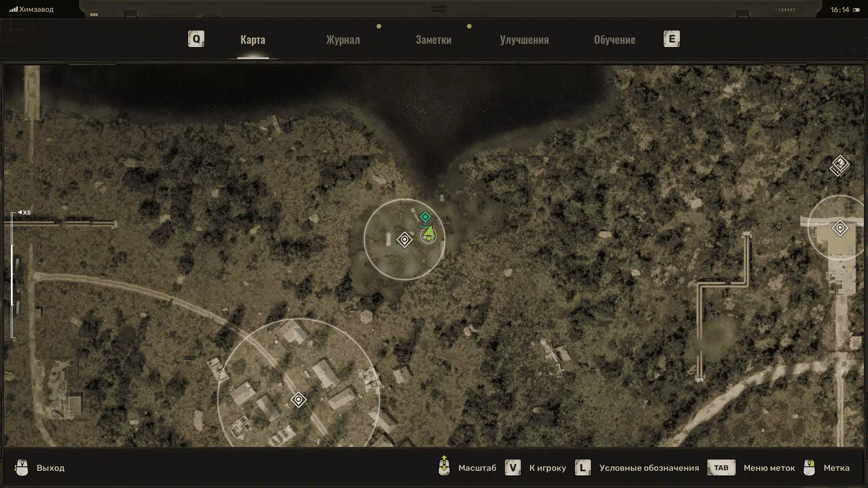This screenshot has height=488, width=868.
Task: Select the village location marker at the bottom
Action: click(298, 399)
